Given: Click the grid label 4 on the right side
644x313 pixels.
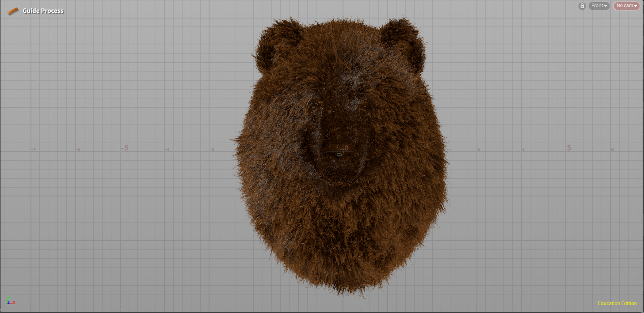Looking at the screenshot, I should tap(523, 150).
